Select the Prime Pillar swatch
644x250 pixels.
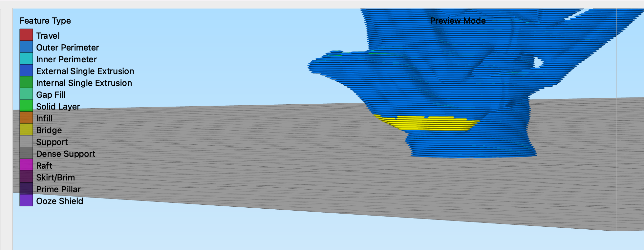click(x=26, y=188)
